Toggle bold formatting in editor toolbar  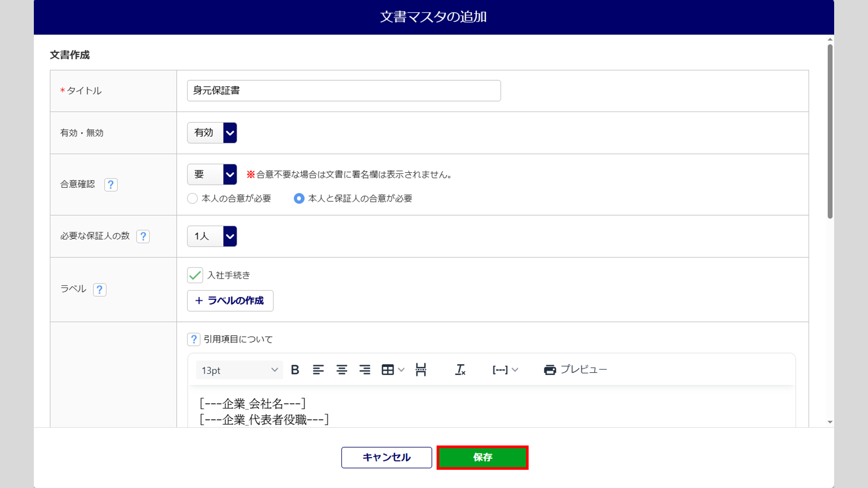tap(295, 370)
